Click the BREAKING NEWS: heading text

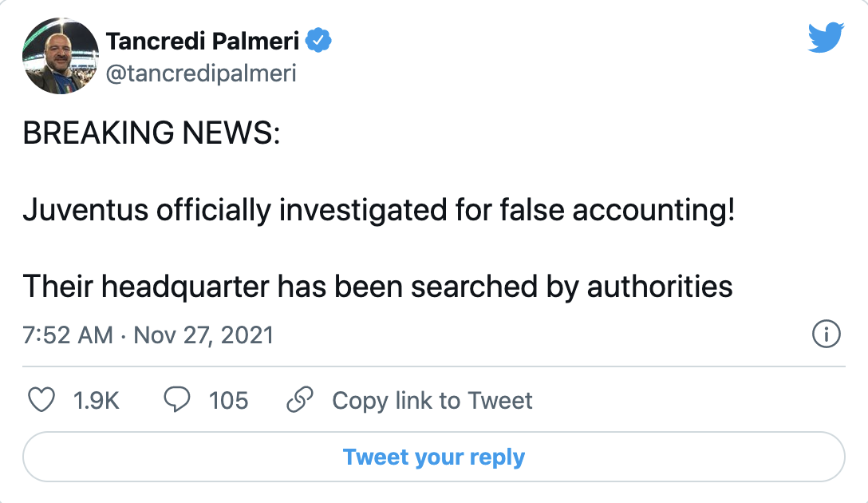152,134
